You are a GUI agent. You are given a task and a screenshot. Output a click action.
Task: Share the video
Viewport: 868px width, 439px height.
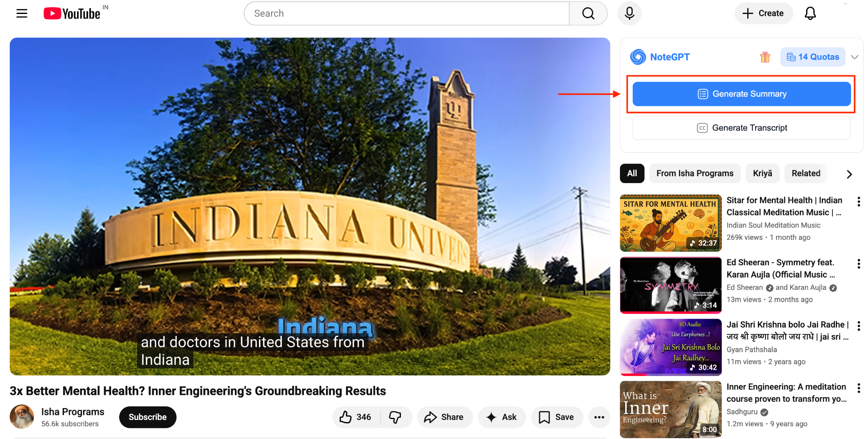tap(445, 417)
